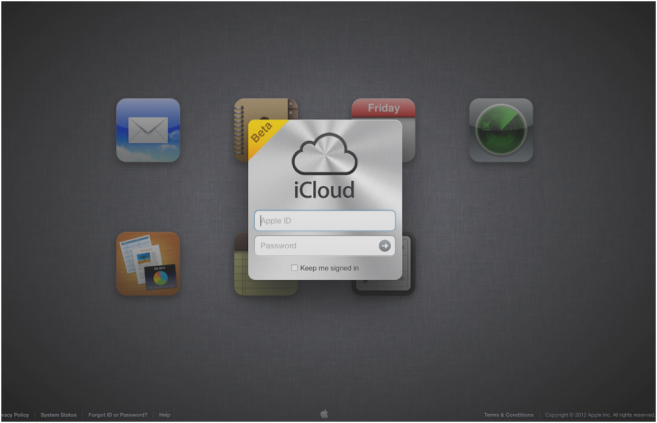The width and height of the screenshot is (657, 423).
Task: Open the iWork documents icon
Action: click(x=148, y=263)
